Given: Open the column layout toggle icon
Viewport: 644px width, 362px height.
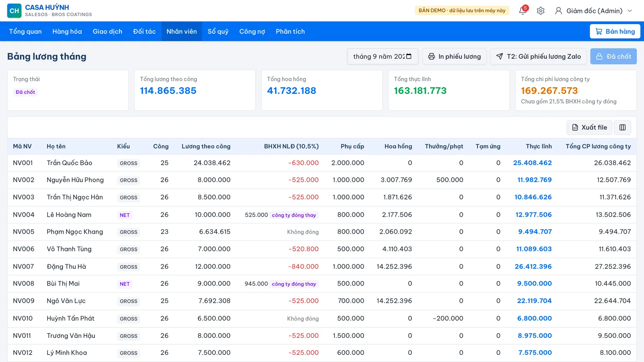Looking at the screenshot, I should [623, 128].
